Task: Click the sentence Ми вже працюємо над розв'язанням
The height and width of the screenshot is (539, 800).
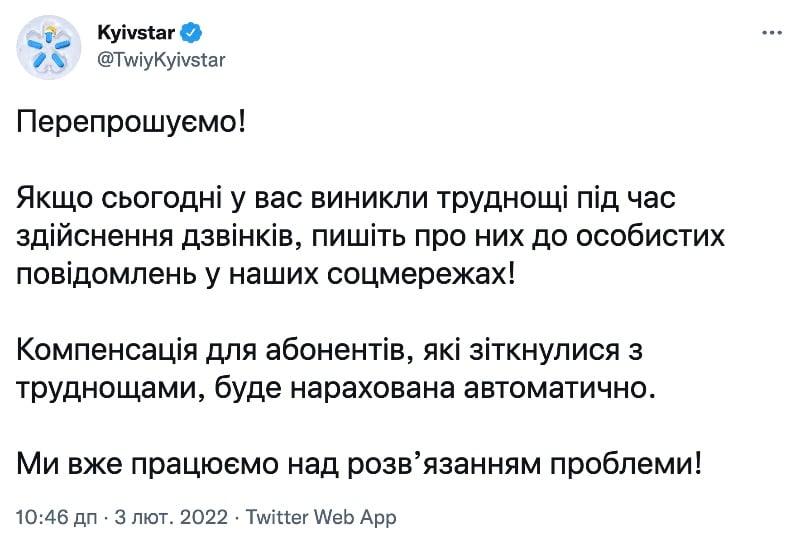Action: 359,464
